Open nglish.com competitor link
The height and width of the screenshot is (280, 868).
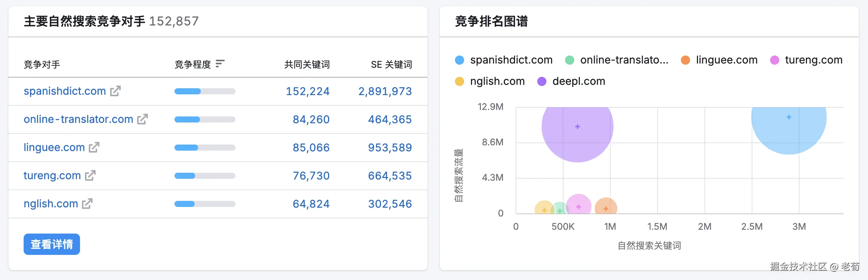(x=51, y=204)
